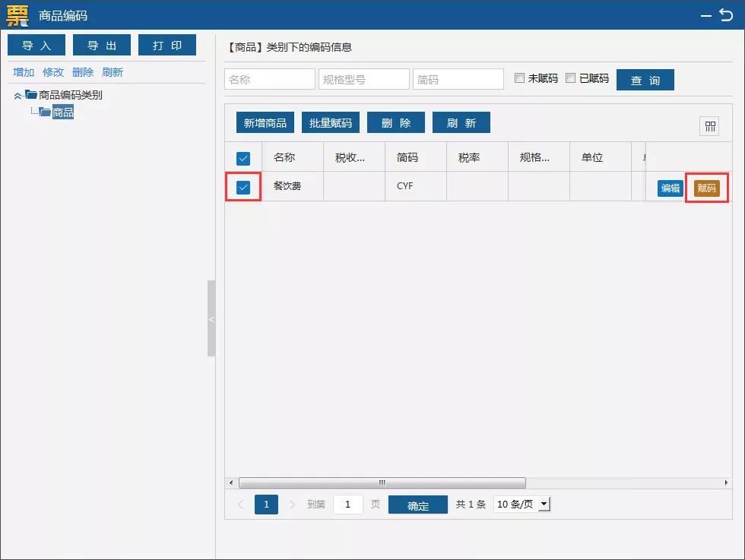745x560 pixels.
Task: Go to previous page arrow
Action: 240,504
